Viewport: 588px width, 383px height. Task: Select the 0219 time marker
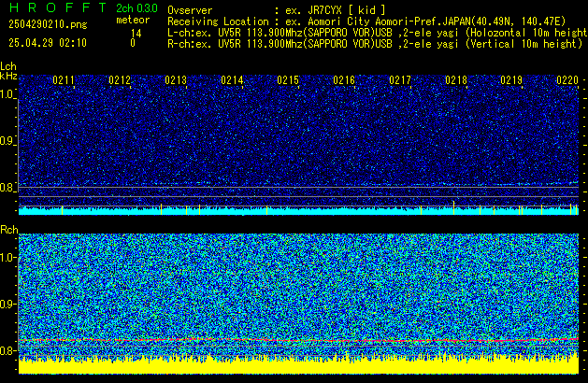click(x=511, y=80)
